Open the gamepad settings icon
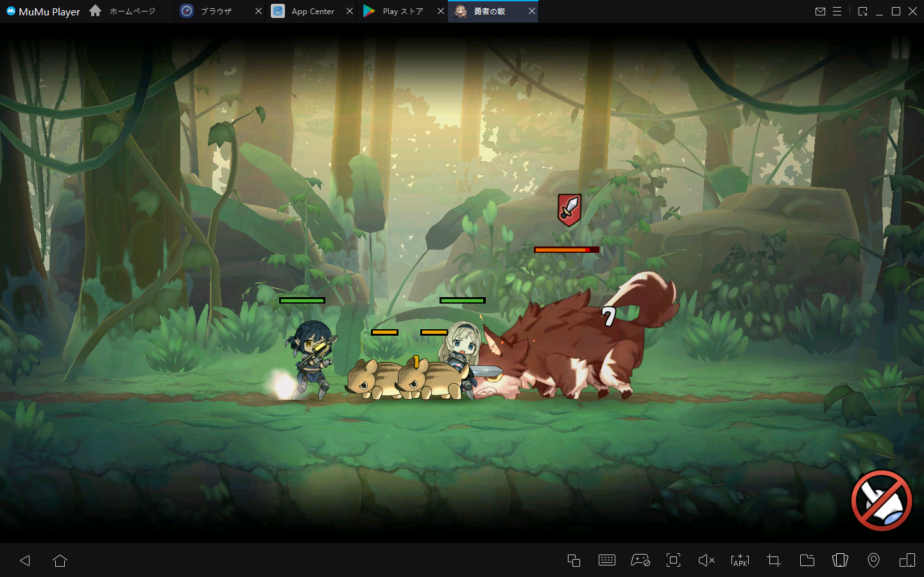Image resolution: width=924 pixels, height=577 pixels. coord(640,560)
